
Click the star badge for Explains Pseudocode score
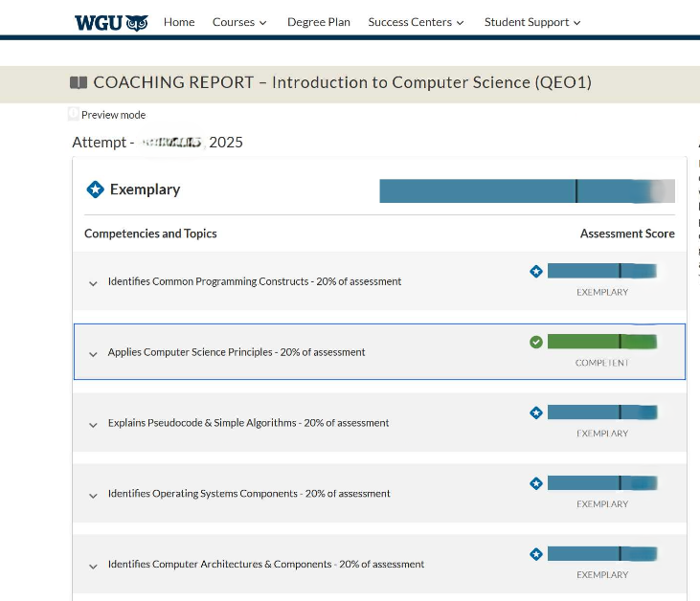(x=536, y=412)
